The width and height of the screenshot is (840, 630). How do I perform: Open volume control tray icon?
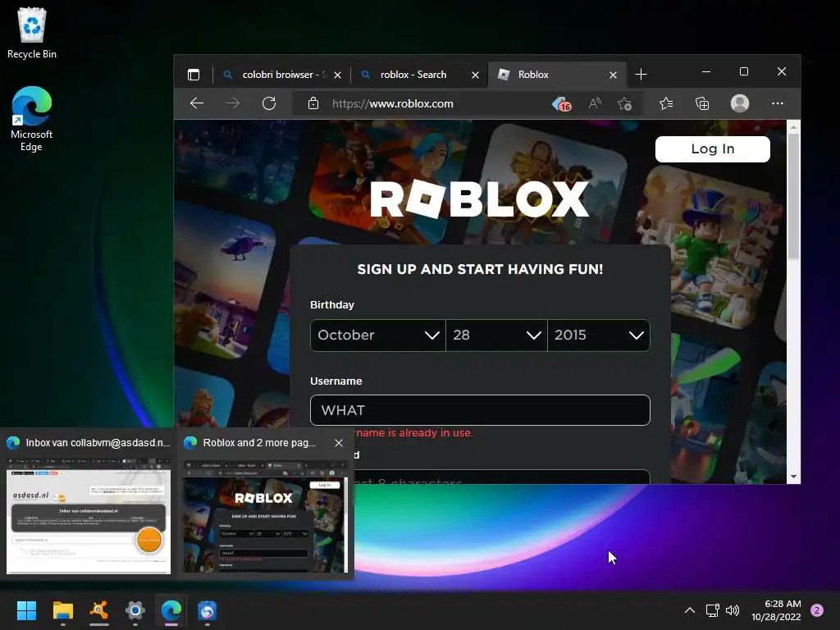732,610
